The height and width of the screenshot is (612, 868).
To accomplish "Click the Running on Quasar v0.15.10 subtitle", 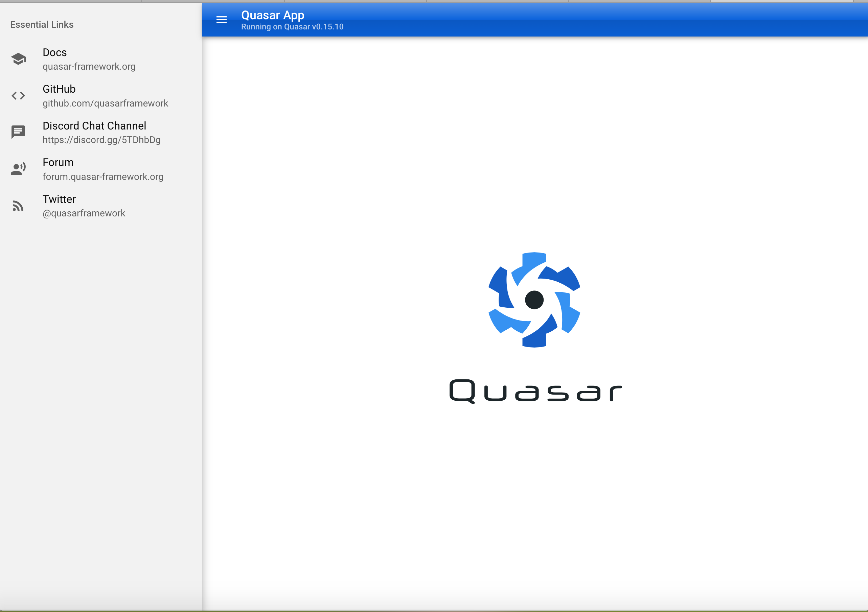I will (292, 27).
